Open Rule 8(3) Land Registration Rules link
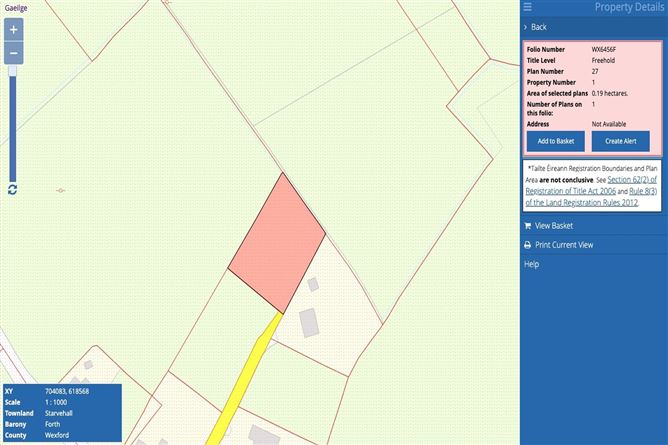 point(591,197)
